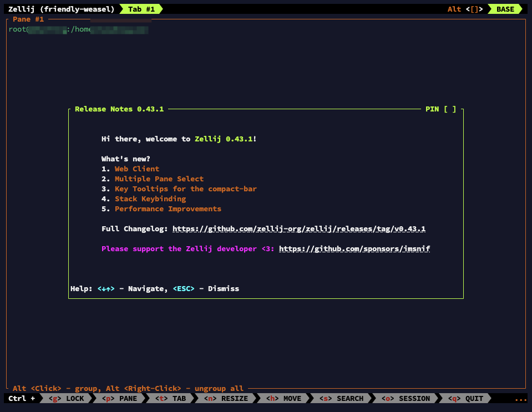The image size is (532, 412).
Task: Select Multiple Pane Select item
Action: pos(159,179)
